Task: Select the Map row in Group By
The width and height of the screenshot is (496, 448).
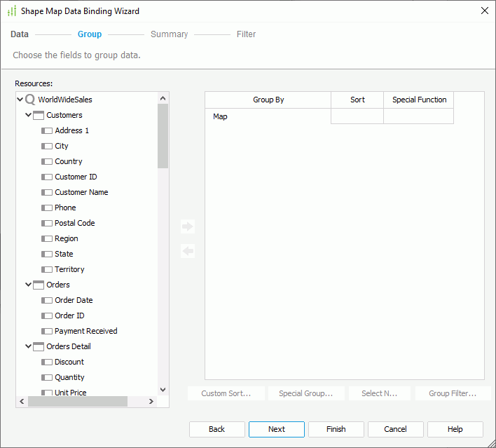Action: [267, 116]
